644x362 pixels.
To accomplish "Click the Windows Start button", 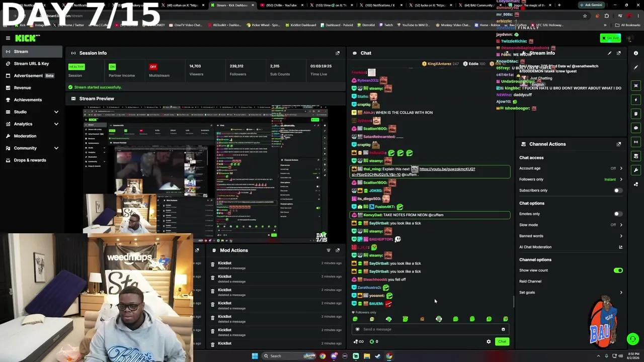I will pos(255,356).
